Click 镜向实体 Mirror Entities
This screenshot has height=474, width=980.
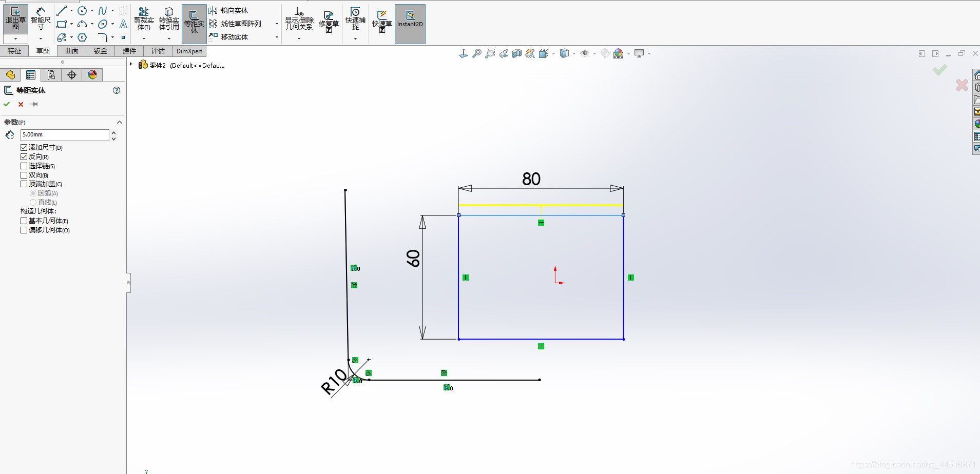click(x=228, y=10)
